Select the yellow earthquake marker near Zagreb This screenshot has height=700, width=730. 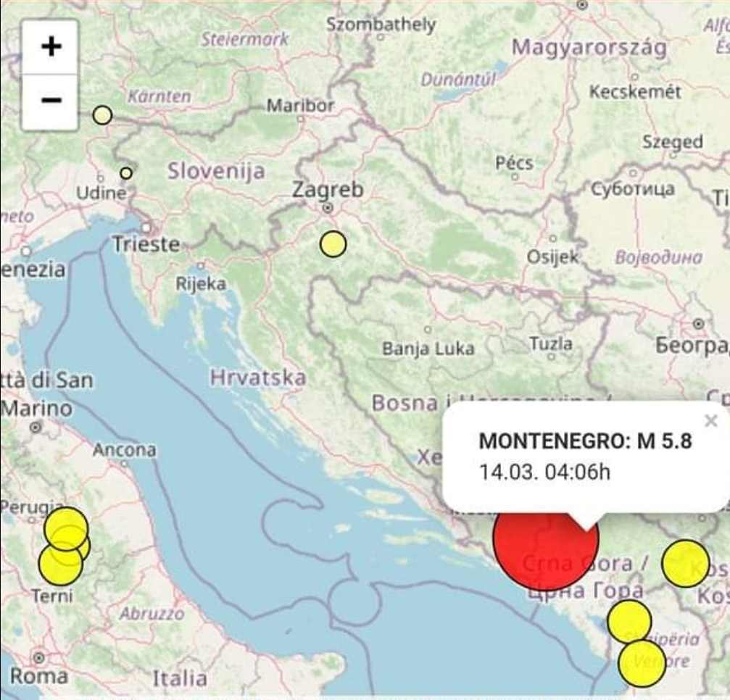[x=333, y=244]
